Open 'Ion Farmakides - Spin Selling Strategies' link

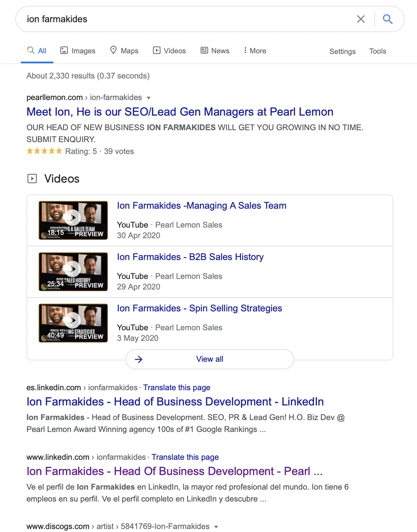(200, 308)
